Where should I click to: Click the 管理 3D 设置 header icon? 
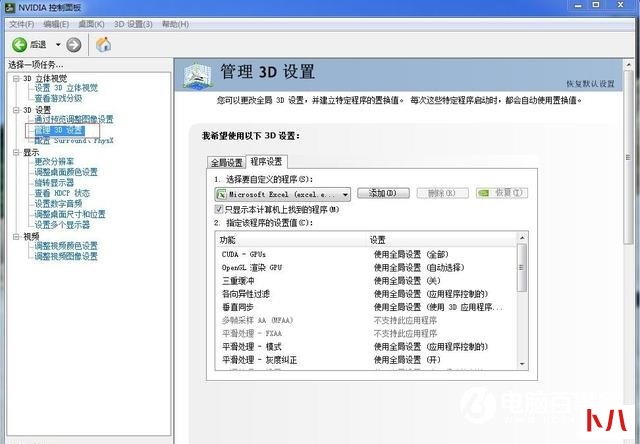198,75
